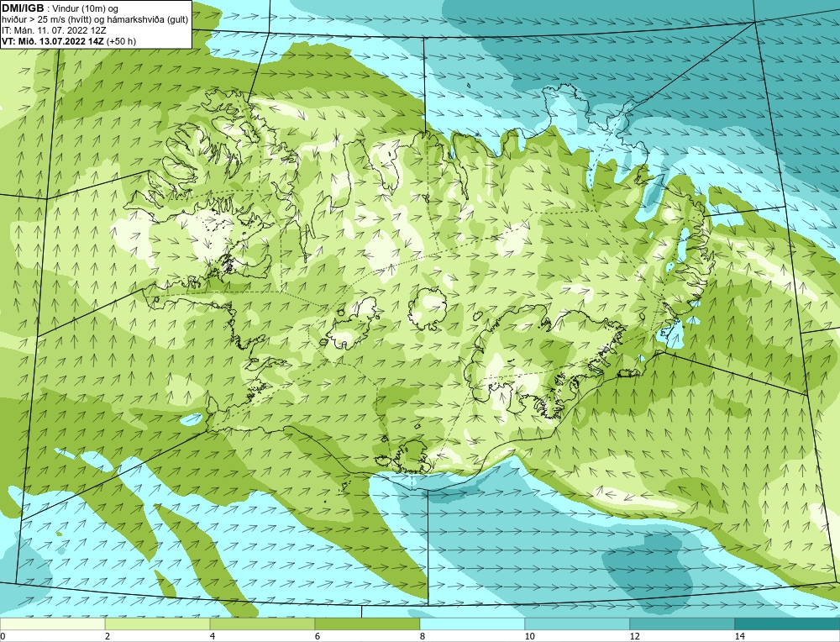Viewport: 840px width, 642px height.
Task: Click the legend scale label '6'
Action: 318,636
